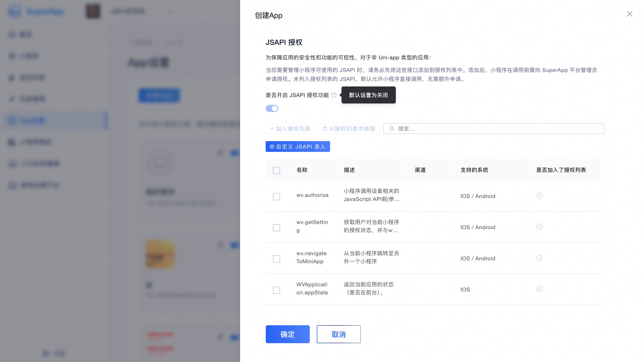Image resolution: width=644 pixels, height=362 pixels.
Task: Click the help icon beside JSAPI 授权功能
Action: [333, 95]
